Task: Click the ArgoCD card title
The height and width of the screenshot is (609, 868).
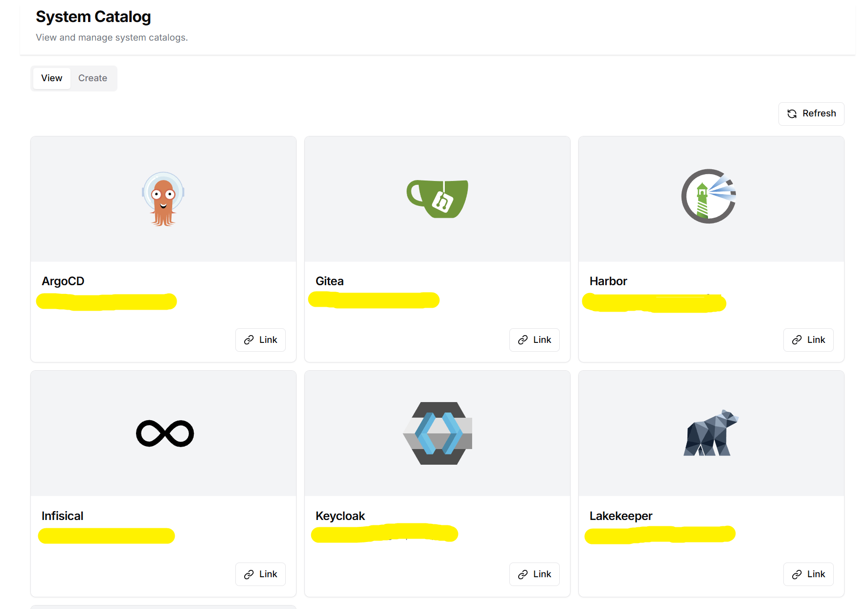Action: 63,281
